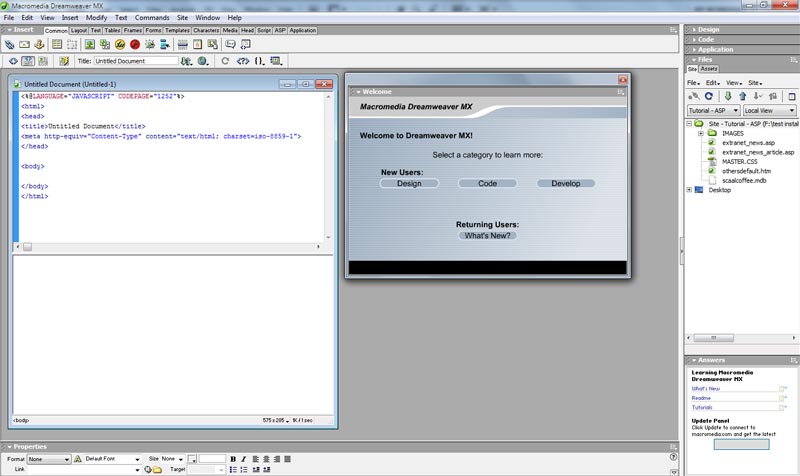Open the Tag Chooser icon
This screenshot has height=476, width=800.
pyautogui.click(x=245, y=45)
